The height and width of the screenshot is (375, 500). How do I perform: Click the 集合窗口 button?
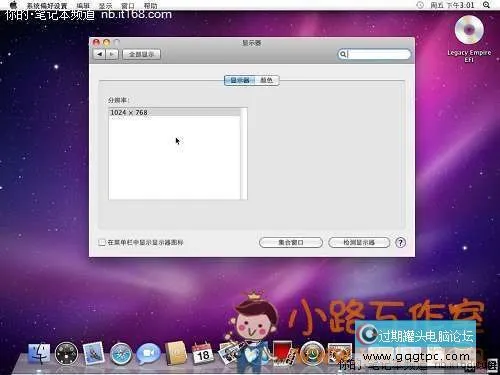tap(291, 243)
